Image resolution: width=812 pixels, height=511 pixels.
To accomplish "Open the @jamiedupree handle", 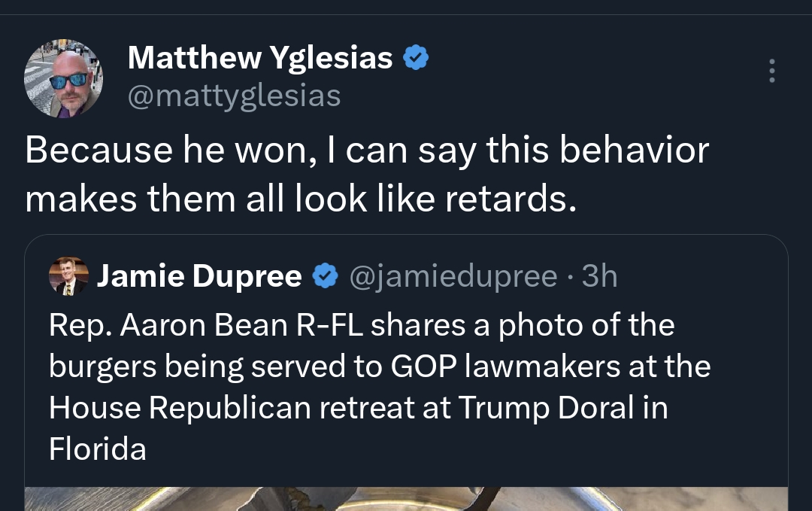I will pos(453,277).
